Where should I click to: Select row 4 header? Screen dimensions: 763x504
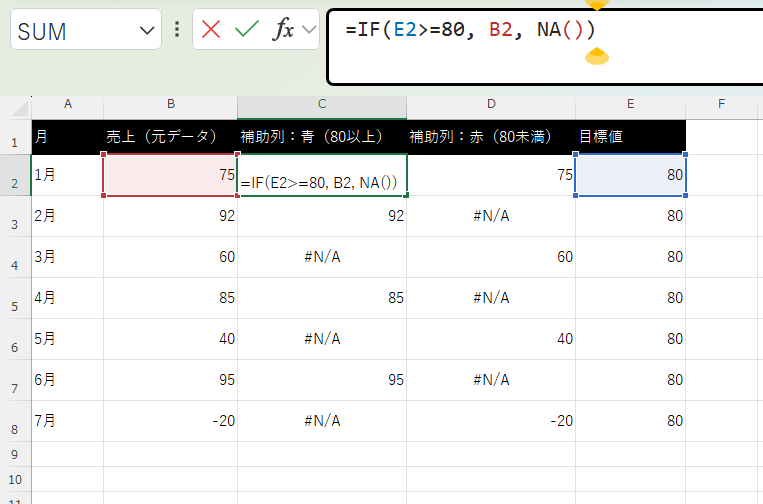(15, 257)
